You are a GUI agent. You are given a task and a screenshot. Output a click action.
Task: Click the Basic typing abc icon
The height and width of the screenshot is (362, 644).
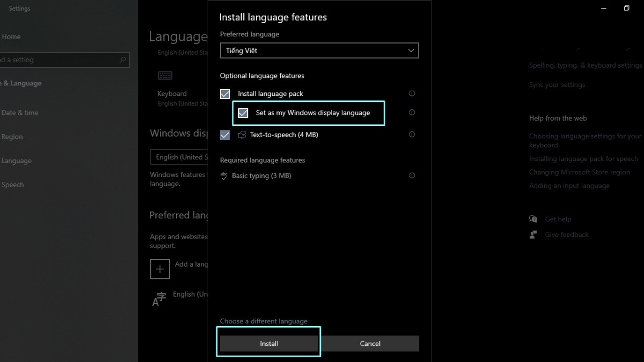pos(224,176)
